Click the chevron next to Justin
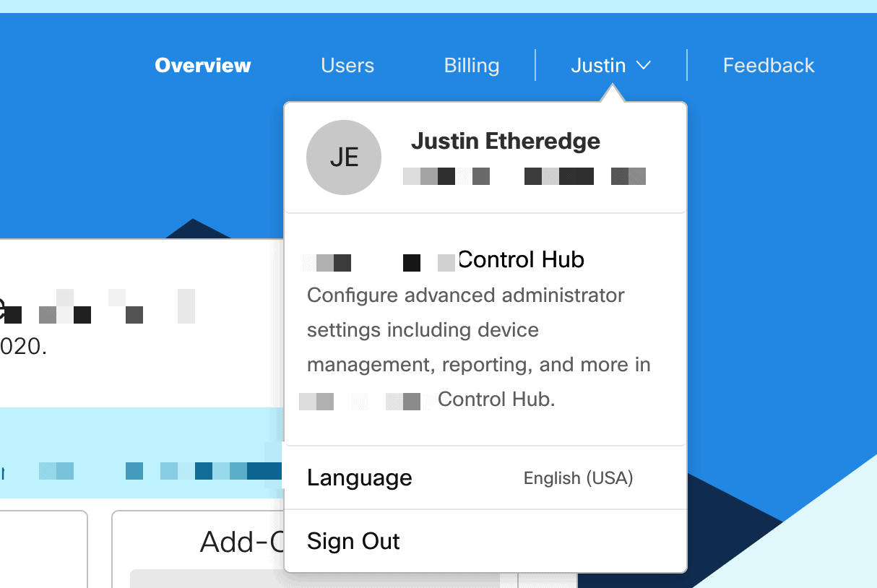Viewport: 877px width, 588px height. point(644,66)
